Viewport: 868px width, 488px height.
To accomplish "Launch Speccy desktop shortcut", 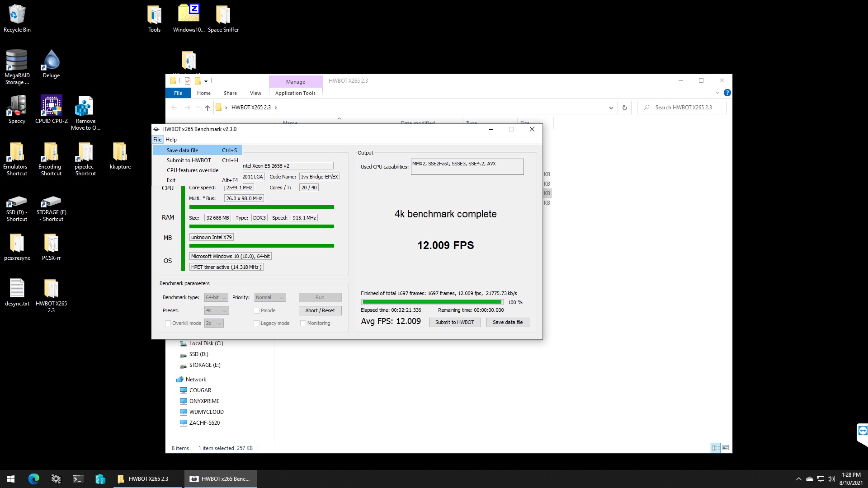I will coord(17,109).
